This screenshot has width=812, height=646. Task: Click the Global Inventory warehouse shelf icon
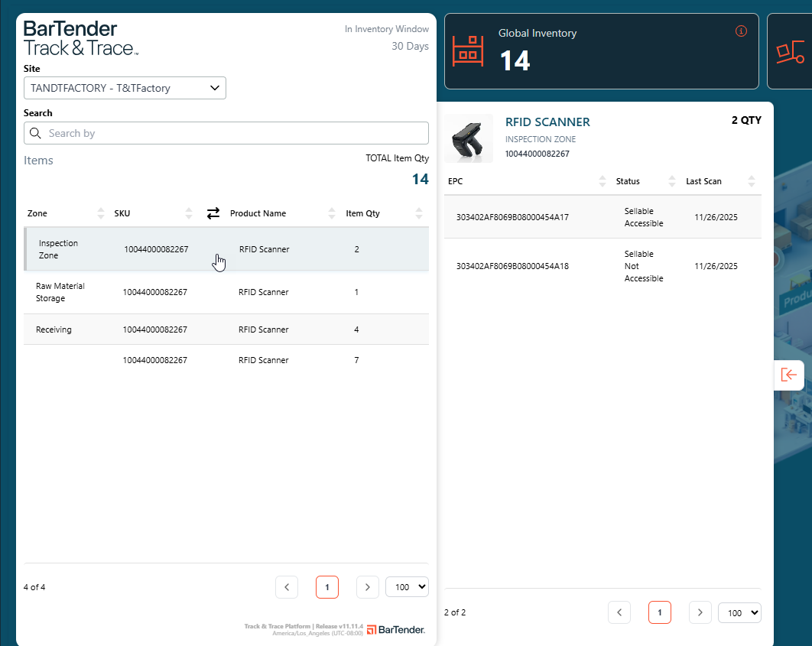coord(468,51)
